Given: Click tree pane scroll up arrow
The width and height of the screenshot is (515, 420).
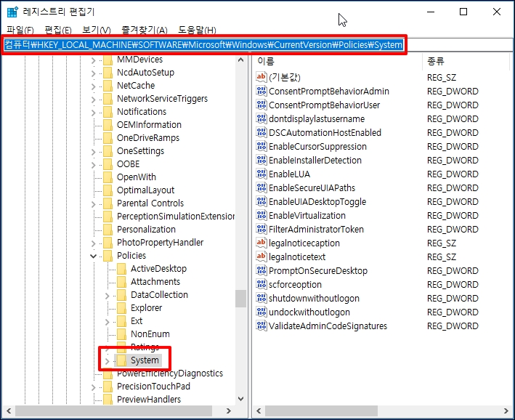Looking at the screenshot, I should click(240, 60).
